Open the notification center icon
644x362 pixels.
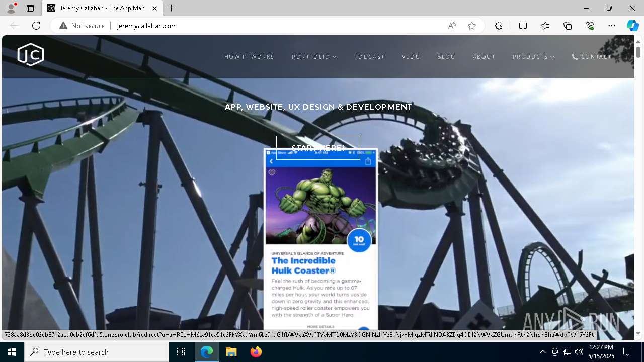(x=627, y=352)
